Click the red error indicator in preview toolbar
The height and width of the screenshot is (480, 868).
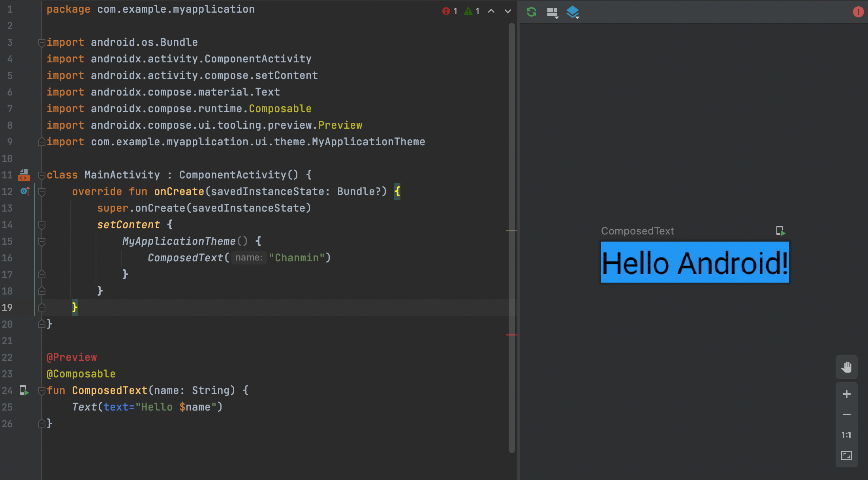[858, 12]
